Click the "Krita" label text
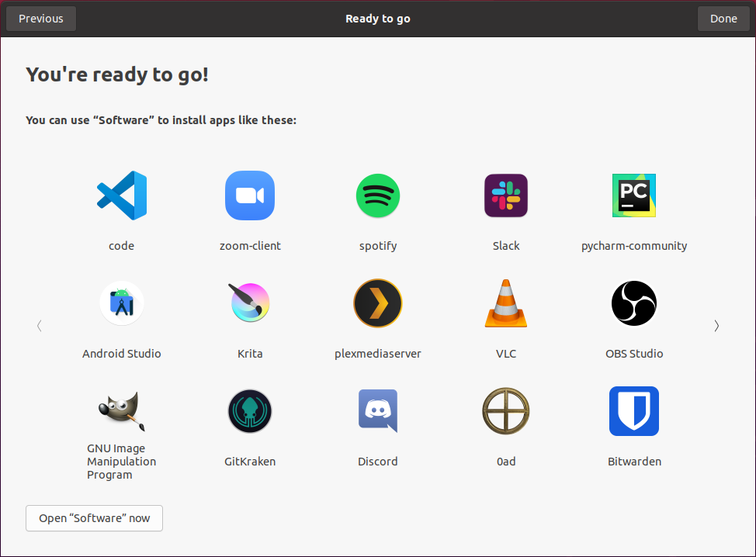The image size is (756, 557). click(250, 354)
